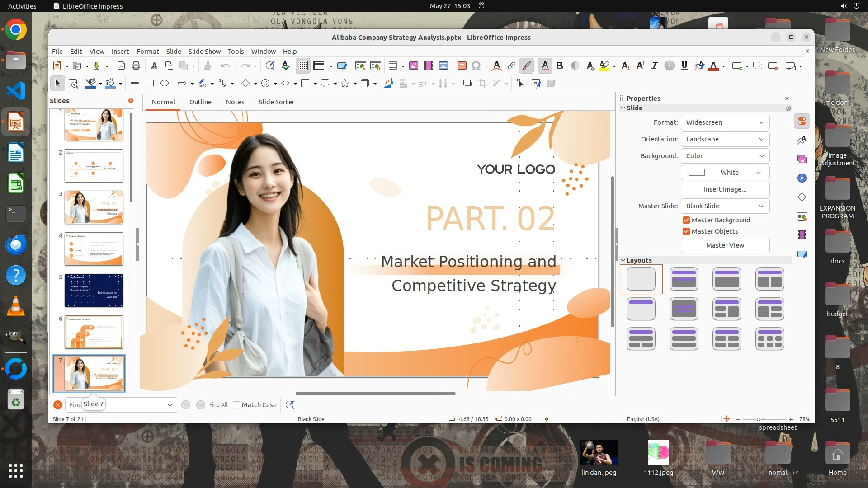Image resolution: width=868 pixels, height=488 pixels.
Task: Click the Insert Image... button
Action: point(725,189)
